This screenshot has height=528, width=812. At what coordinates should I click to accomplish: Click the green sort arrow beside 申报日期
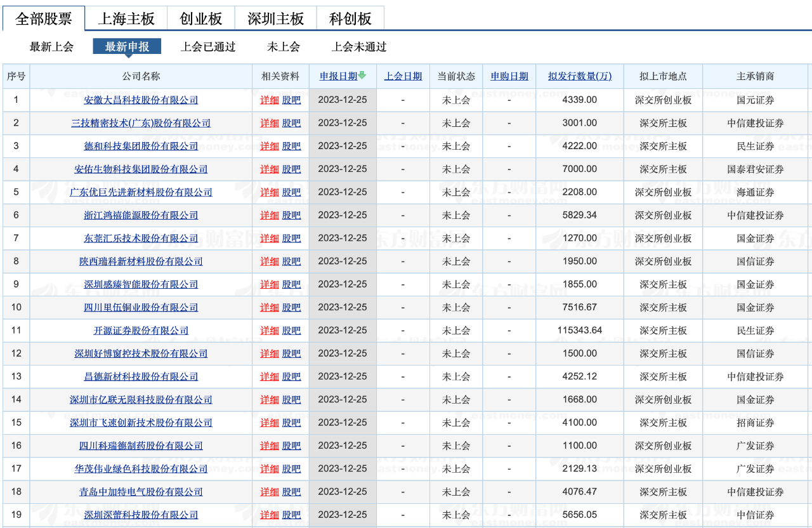click(362, 76)
